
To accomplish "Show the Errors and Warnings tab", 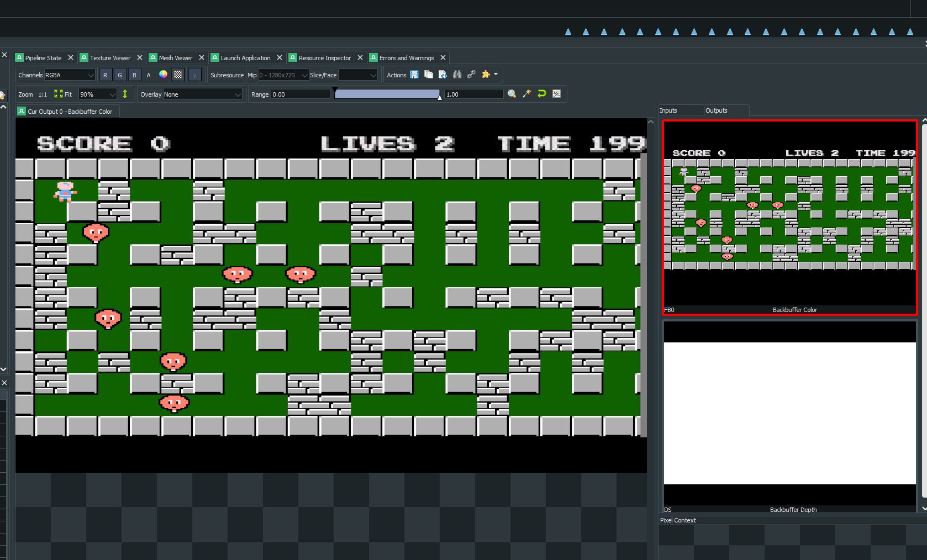I will 407,58.
